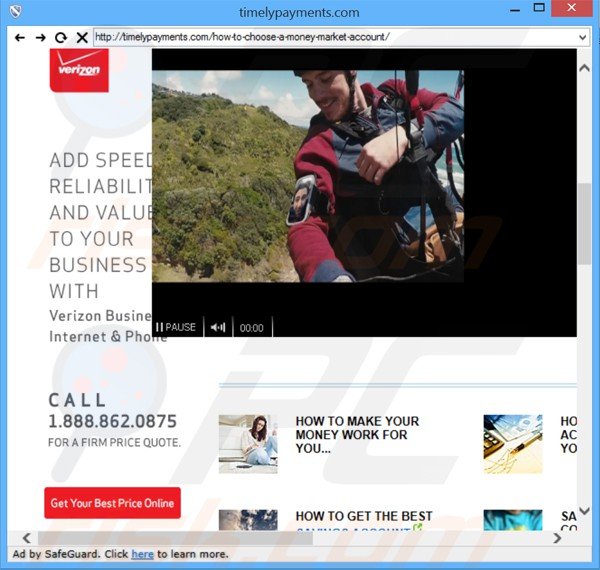The image size is (600, 570).
Task: Click the cloudy sky article thumbnail
Action: click(248, 520)
